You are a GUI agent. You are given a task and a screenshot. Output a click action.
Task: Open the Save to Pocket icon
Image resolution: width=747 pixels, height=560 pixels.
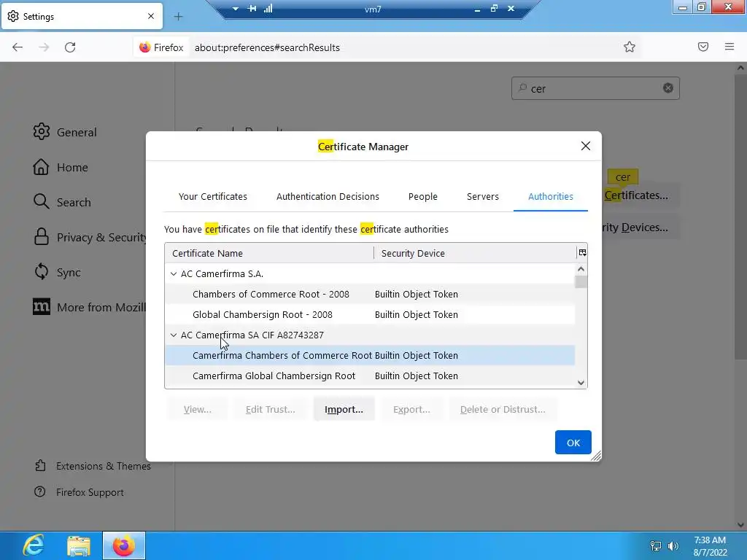(703, 47)
